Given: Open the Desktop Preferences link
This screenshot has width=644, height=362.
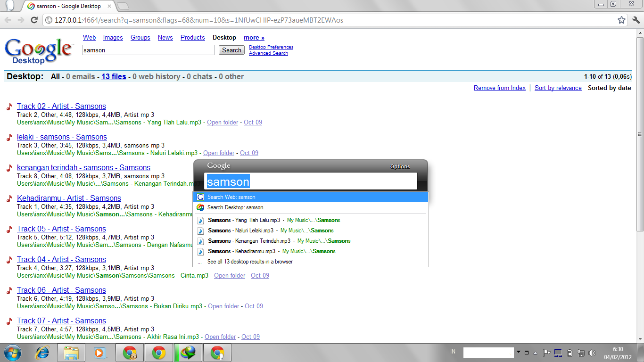Looking at the screenshot, I should click(x=271, y=47).
